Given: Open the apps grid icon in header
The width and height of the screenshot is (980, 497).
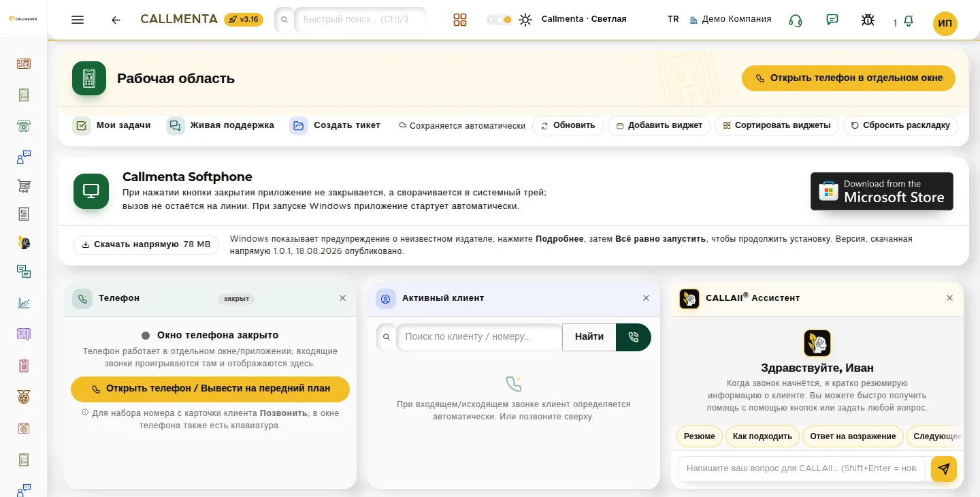Looking at the screenshot, I should click(460, 20).
